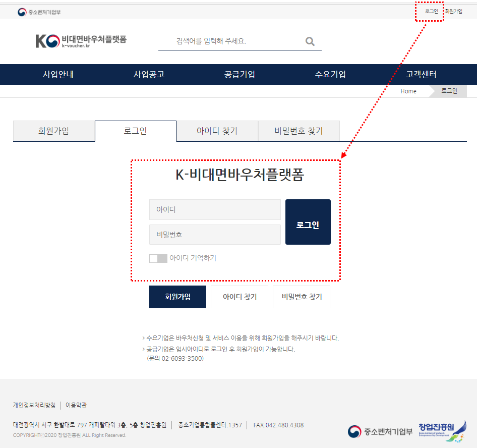Open the 개인정보처리방침 footer link
Viewport: 477px width, 448px height.
pos(34,405)
